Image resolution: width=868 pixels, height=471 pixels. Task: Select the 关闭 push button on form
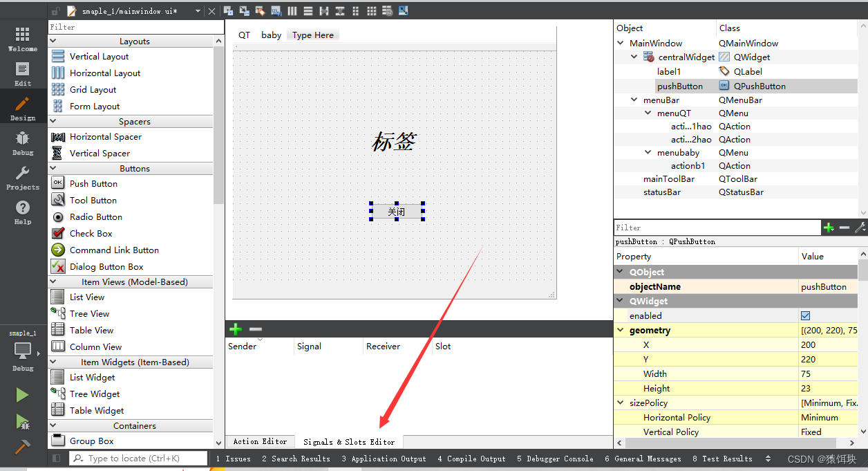(397, 212)
